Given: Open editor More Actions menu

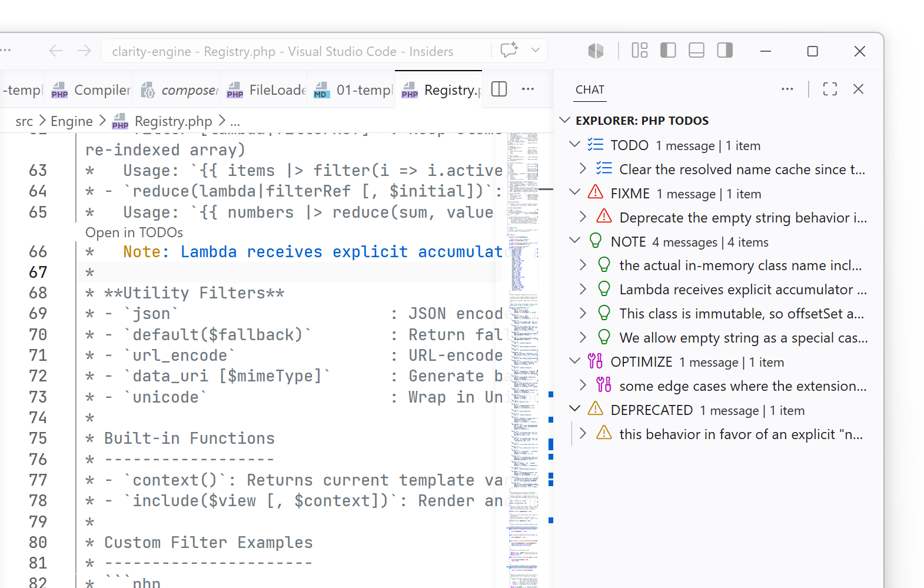Looking at the screenshot, I should pyautogui.click(x=528, y=89).
